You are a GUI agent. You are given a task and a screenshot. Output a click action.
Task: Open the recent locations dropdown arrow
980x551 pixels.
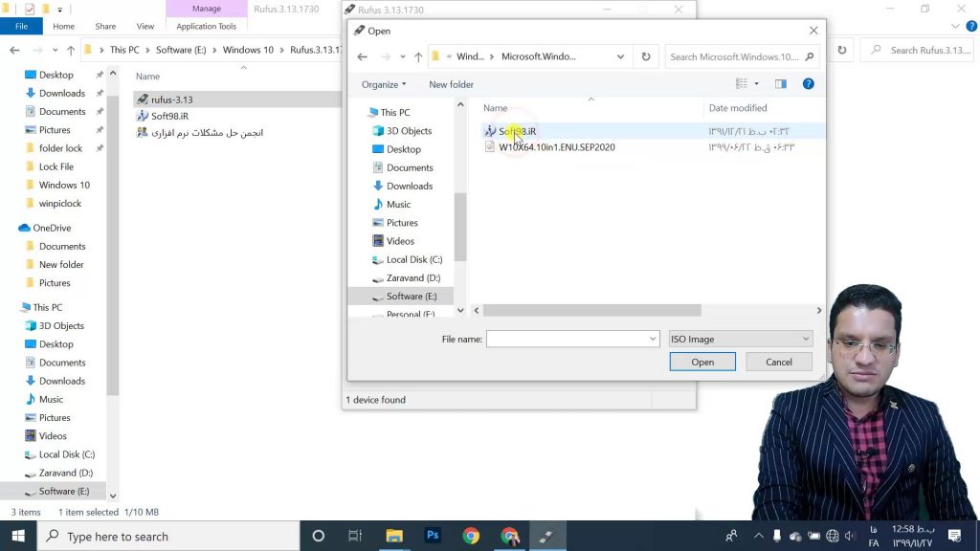coord(403,56)
